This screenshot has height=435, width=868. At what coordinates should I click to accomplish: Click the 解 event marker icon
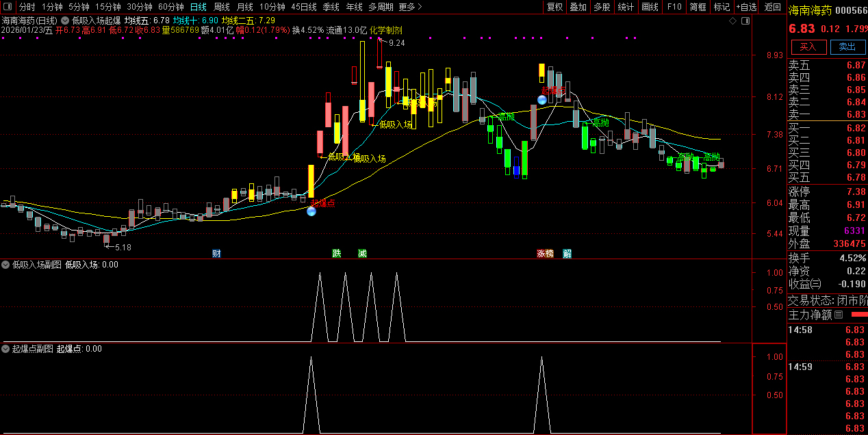point(567,254)
